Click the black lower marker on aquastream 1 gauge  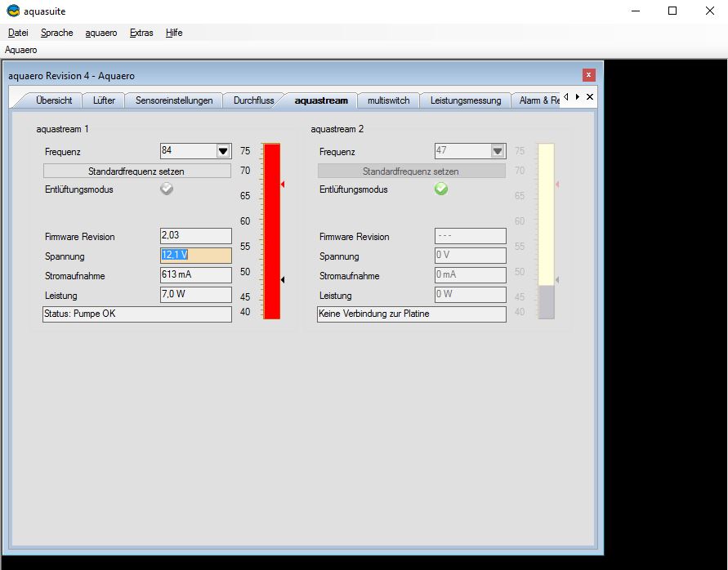(x=283, y=280)
